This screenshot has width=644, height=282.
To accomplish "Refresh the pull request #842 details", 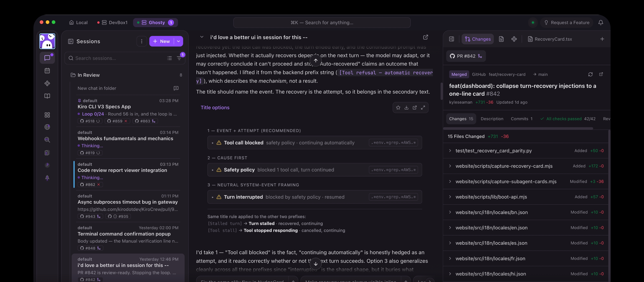I will click(591, 74).
